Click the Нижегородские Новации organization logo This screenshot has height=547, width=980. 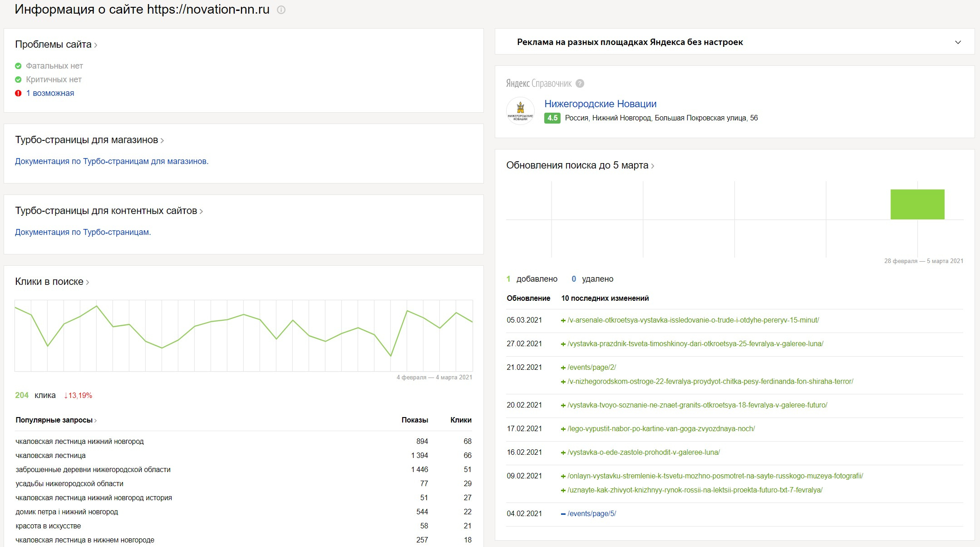[x=520, y=111]
